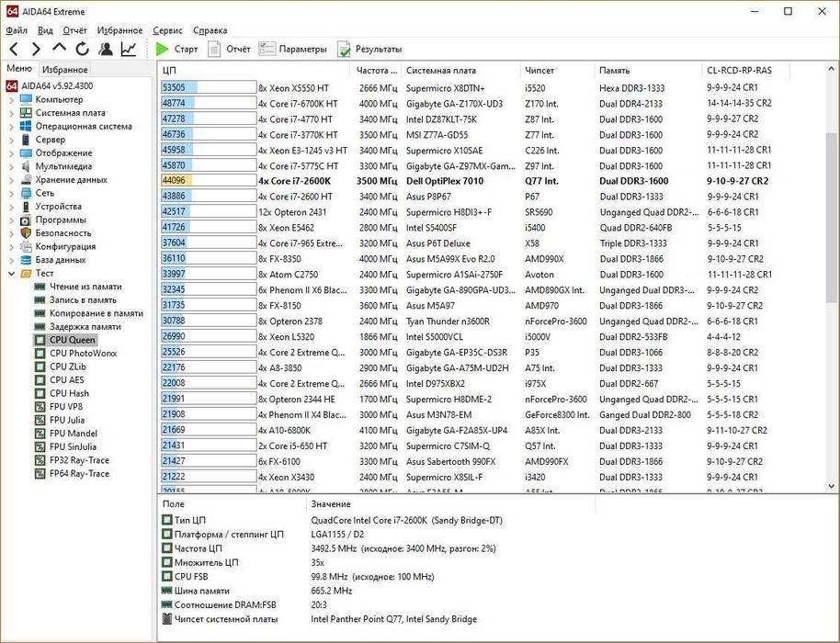Select the Задержка памяти test
The height and width of the screenshot is (643, 840).
(x=85, y=327)
